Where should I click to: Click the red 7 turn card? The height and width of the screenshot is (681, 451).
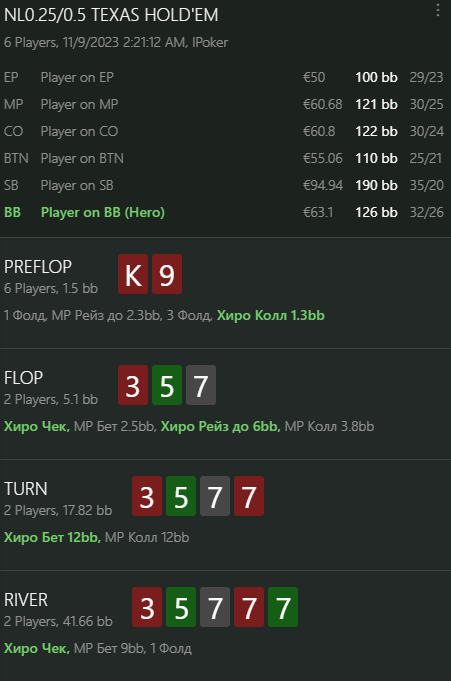(249, 496)
